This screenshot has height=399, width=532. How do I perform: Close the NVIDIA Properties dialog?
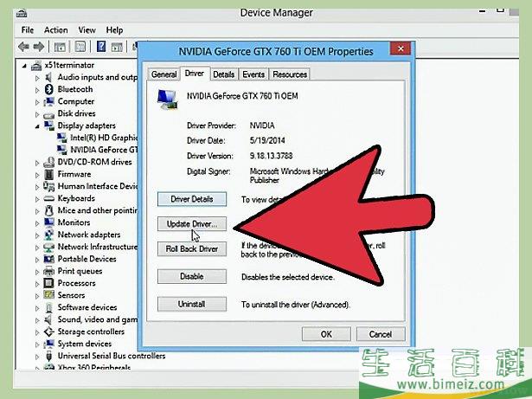tap(401, 48)
